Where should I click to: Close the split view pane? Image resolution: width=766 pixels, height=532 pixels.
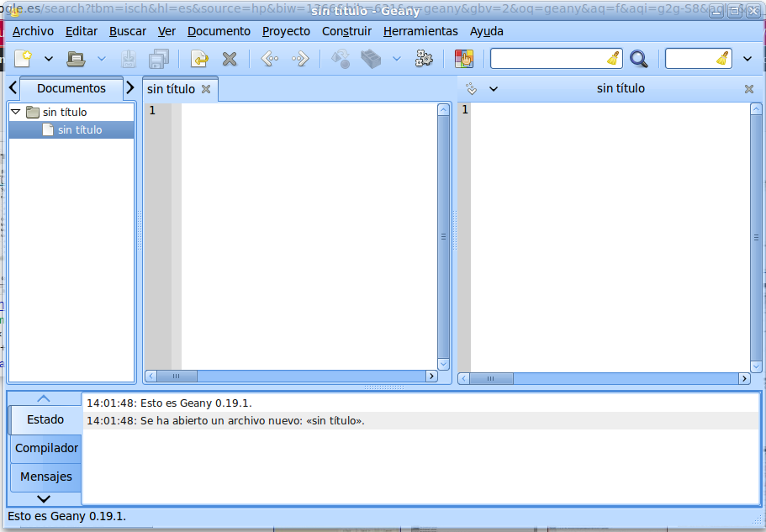point(749,89)
